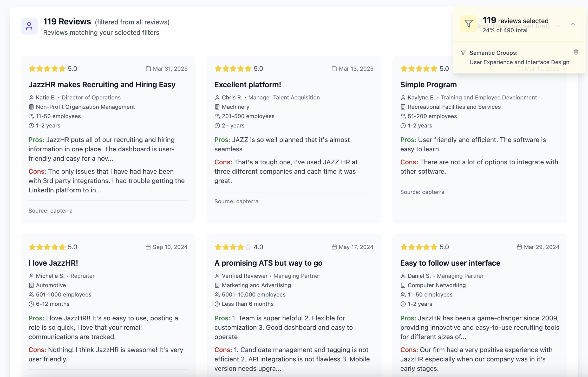Image resolution: width=588 pixels, height=377 pixels.
Task: Click the empty fifth star on the 4.0 review
Action: 248,247
